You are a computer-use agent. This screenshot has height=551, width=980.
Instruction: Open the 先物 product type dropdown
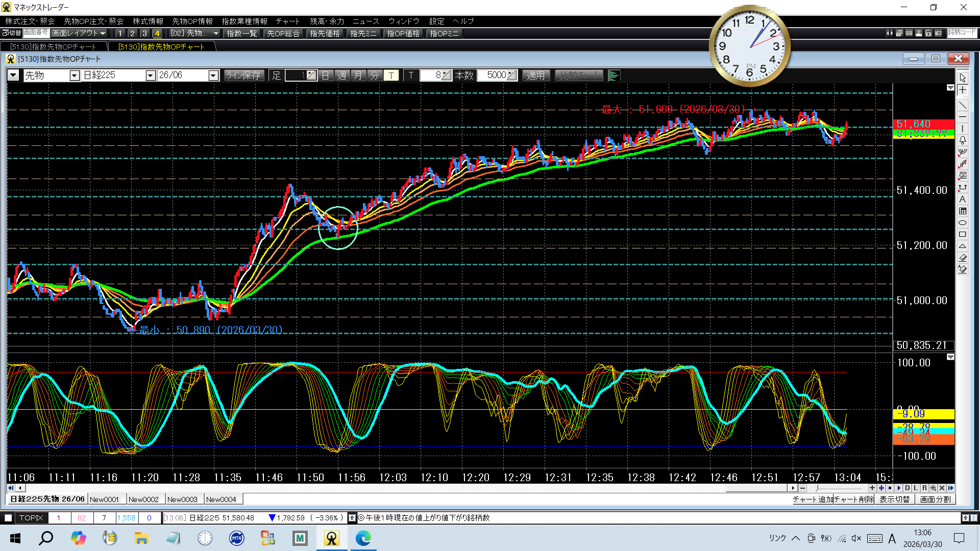[x=75, y=76]
